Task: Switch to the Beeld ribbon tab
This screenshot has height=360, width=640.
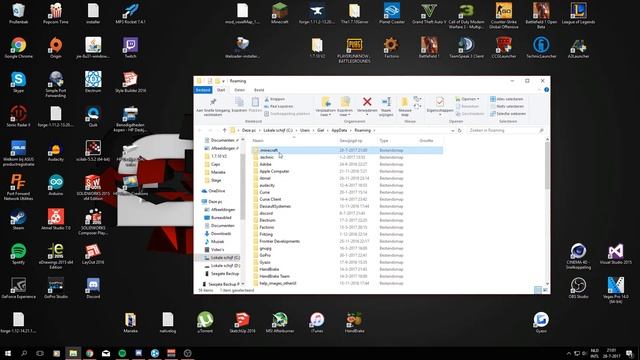Action: (x=259, y=90)
